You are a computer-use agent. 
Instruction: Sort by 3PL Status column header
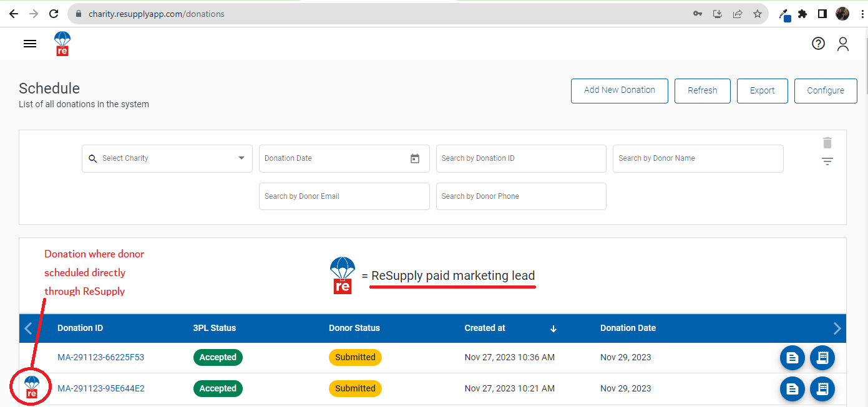pyautogui.click(x=215, y=328)
